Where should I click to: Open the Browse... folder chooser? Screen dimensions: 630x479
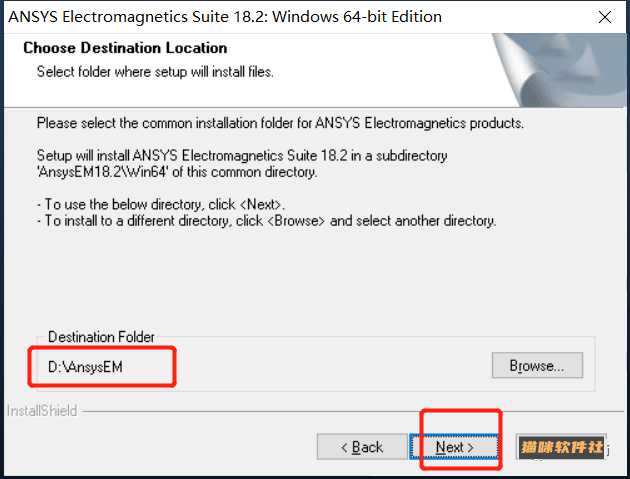click(x=537, y=365)
